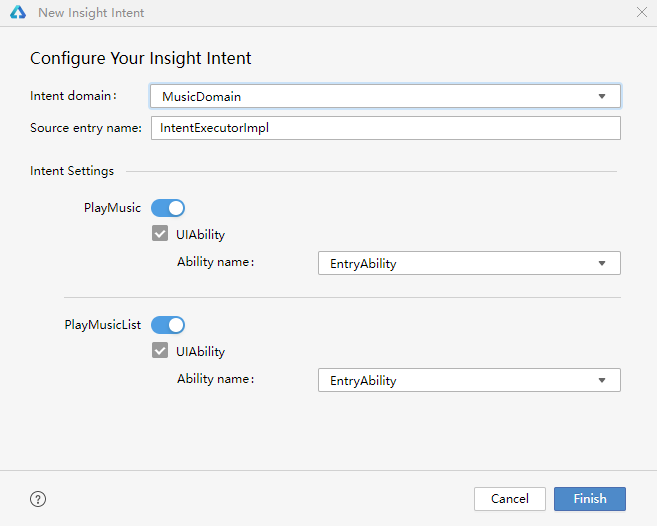Uncheck UIAbility checkbox under PlayMusicList
657x526 pixels.
(x=160, y=351)
